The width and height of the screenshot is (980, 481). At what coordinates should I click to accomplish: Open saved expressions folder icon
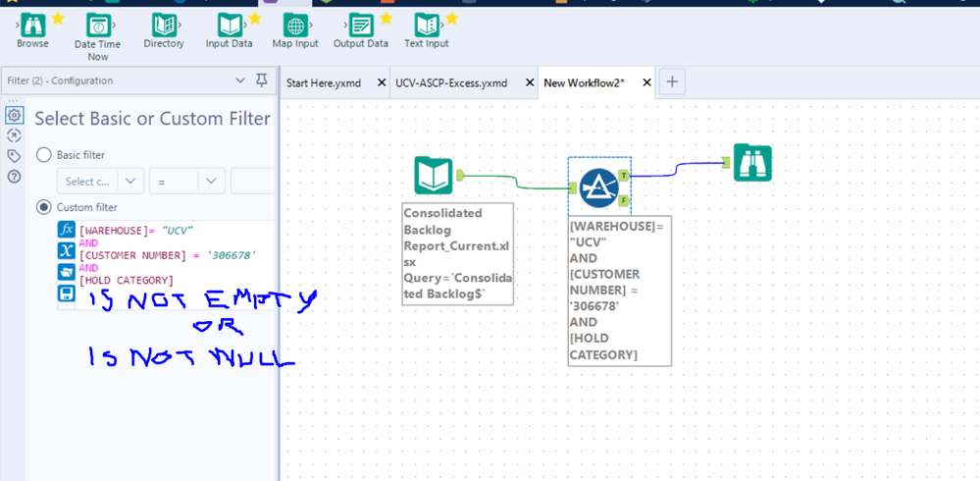67,272
